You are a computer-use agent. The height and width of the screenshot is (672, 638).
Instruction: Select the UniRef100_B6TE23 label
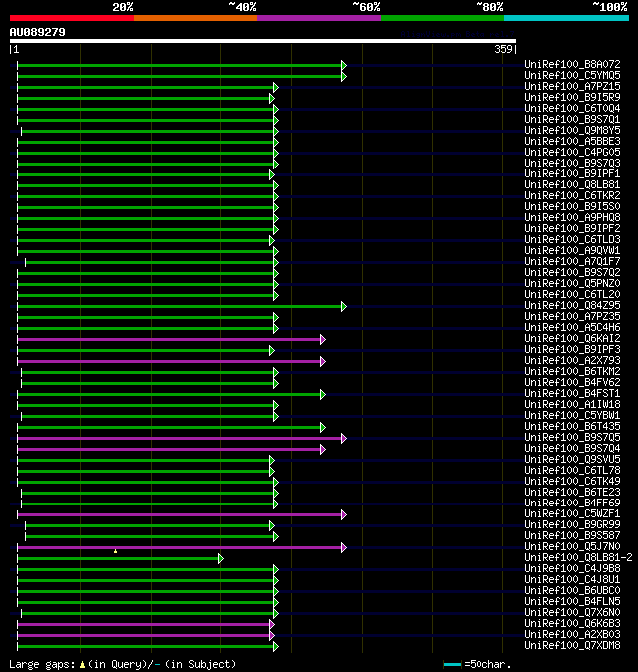pyautogui.click(x=572, y=492)
